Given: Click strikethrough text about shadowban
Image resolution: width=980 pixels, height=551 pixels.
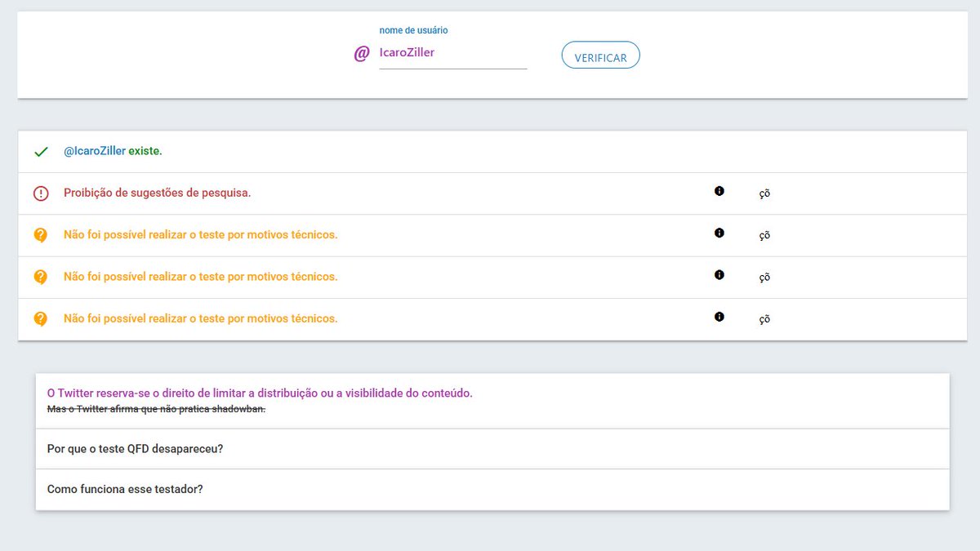Looking at the screenshot, I should (157, 409).
